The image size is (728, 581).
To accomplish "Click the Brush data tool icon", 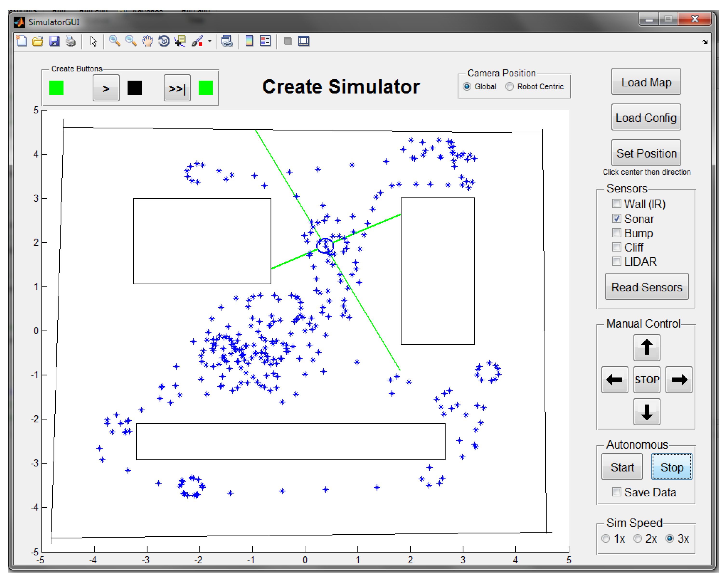I will [x=197, y=41].
